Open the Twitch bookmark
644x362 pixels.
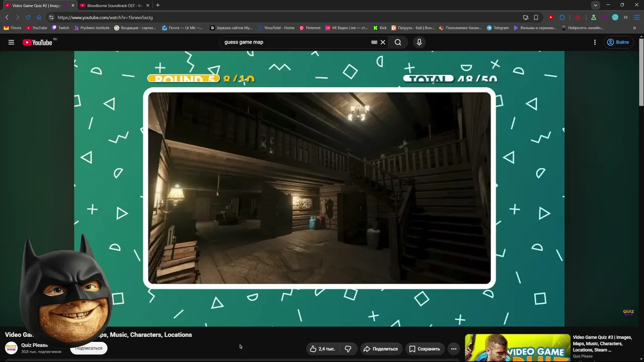[x=60, y=28]
